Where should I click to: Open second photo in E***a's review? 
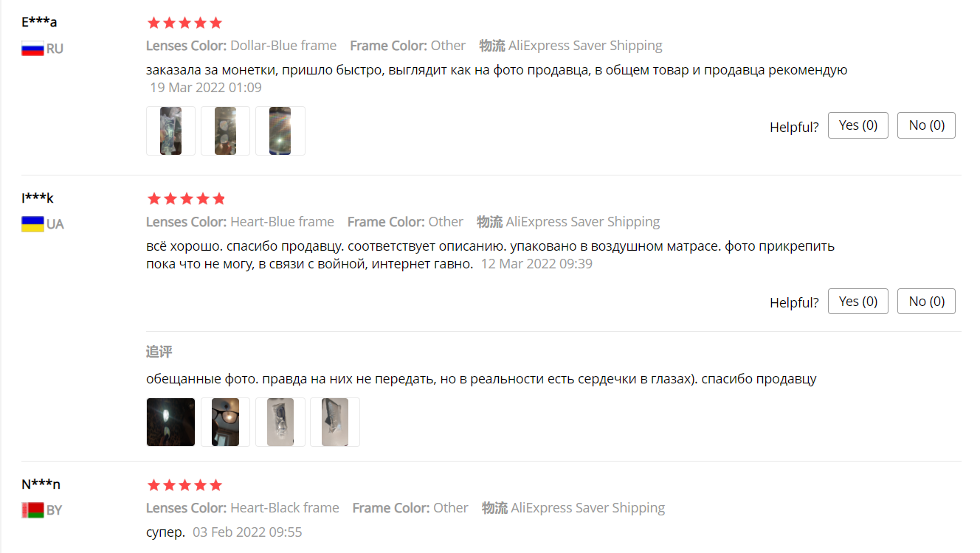tap(225, 131)
